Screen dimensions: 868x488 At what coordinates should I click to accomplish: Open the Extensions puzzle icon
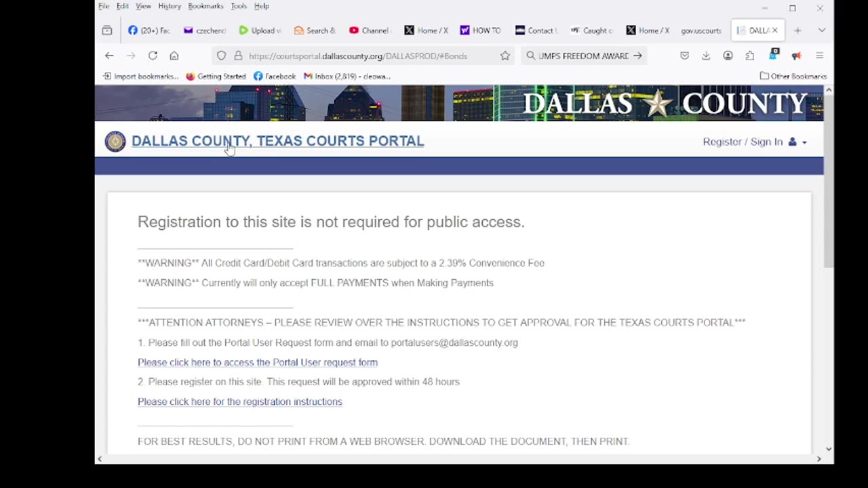(749, 56)
